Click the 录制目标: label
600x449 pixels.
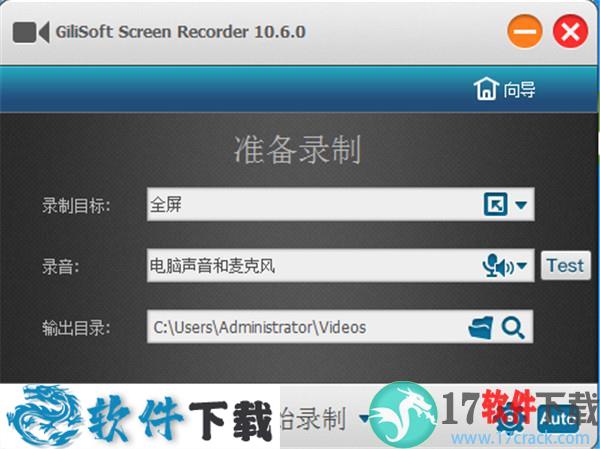[76, 206]
